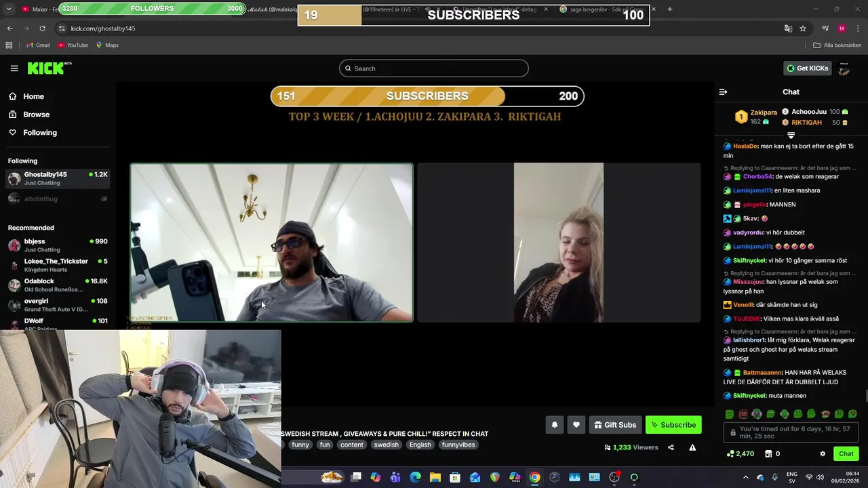Open bbjess recommended channel
868x488 pixels.
[x=58, y=245]
